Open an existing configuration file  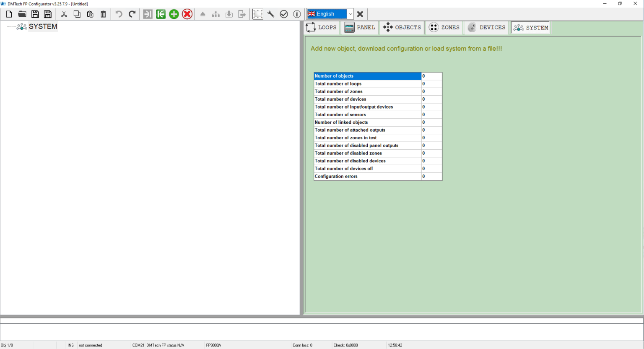(x=22, y=14)
